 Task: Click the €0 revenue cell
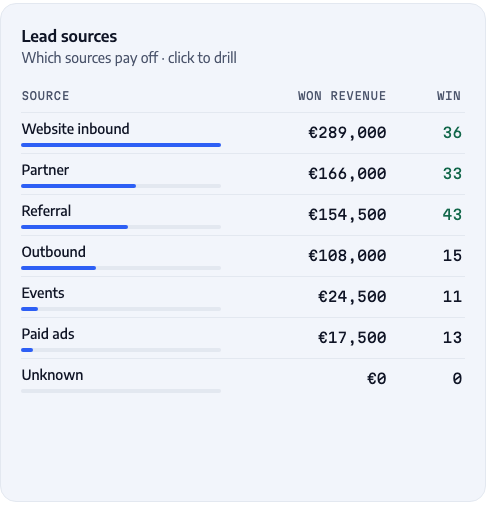(x=377, y=379)
